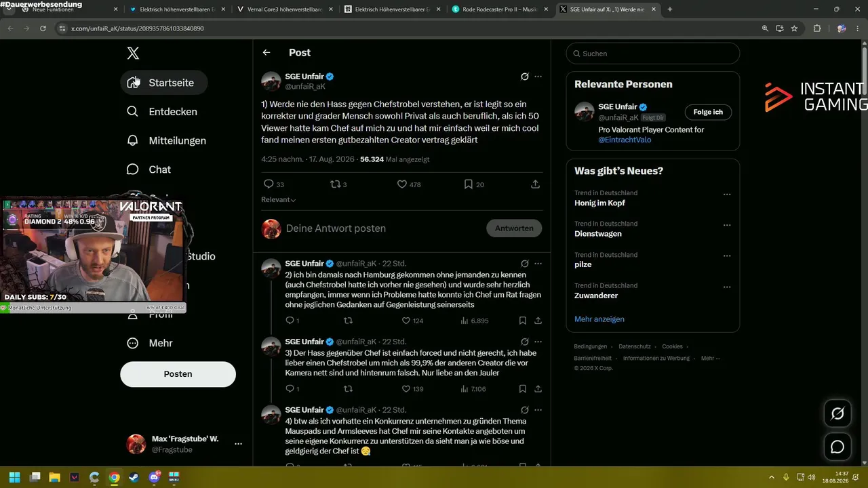Open the floating Grok button
868x488 pixels.
click(837, 413)
